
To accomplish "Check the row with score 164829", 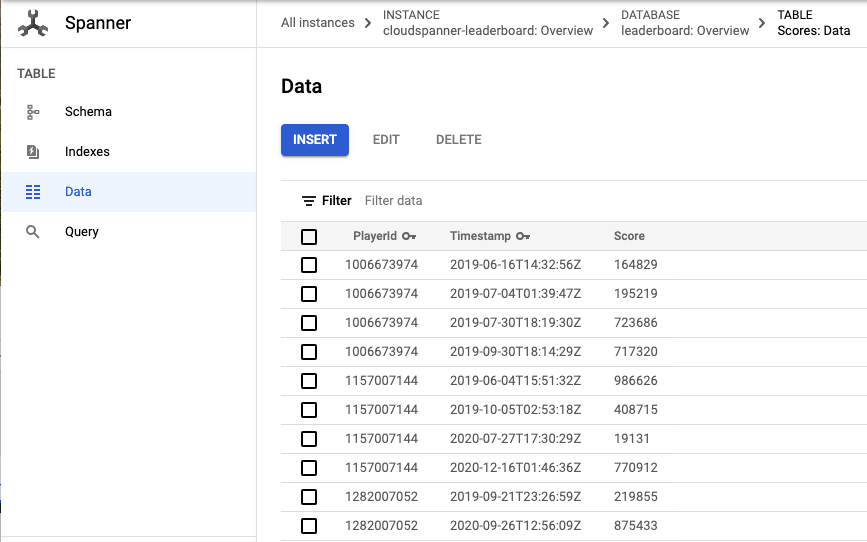I will [309, 265].
